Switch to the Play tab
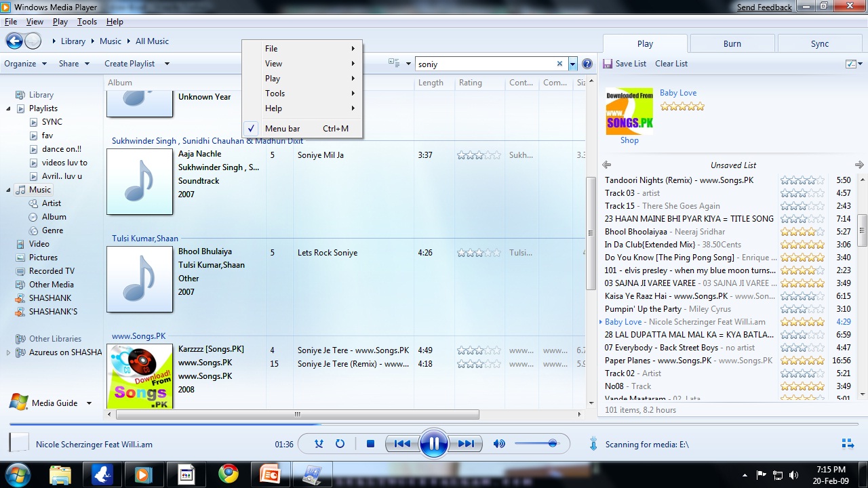The height and width of the screenshot is (488, 868). click(645, 43)
